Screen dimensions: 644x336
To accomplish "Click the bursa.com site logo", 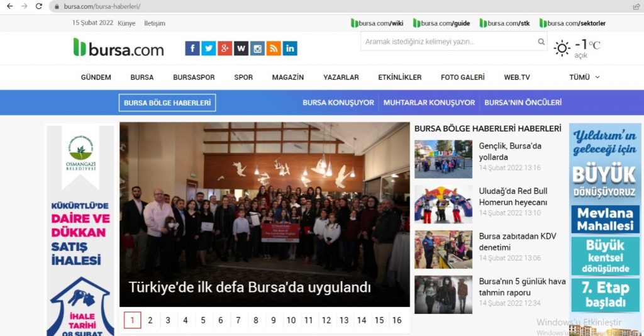I will coord(119,48).
